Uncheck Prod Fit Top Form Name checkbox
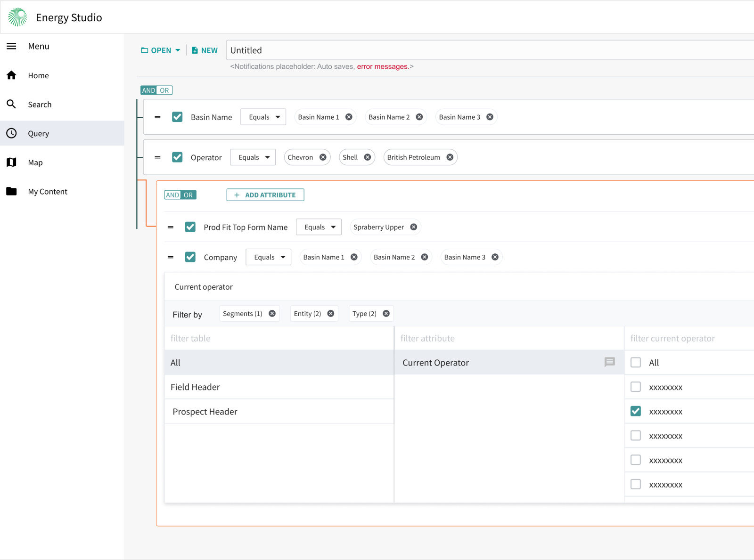This screenshot has width=754, height=560. click(x=190, y=227)
